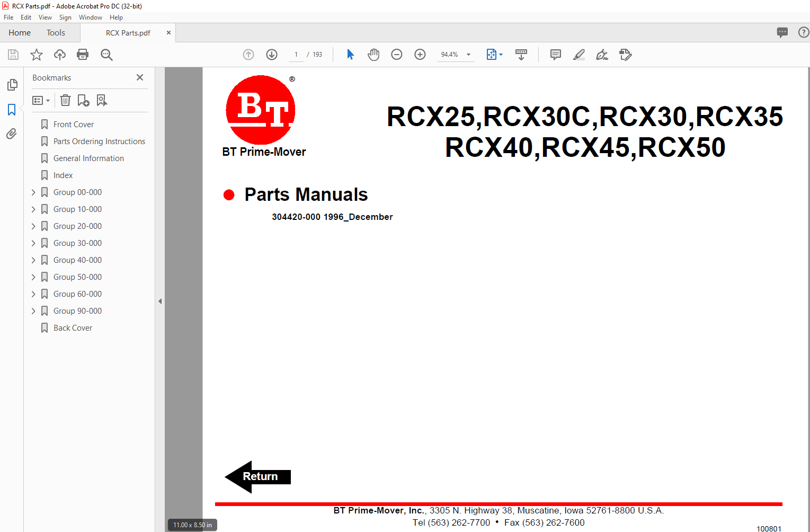Jump to the Index bookmark

coord(63,175)
